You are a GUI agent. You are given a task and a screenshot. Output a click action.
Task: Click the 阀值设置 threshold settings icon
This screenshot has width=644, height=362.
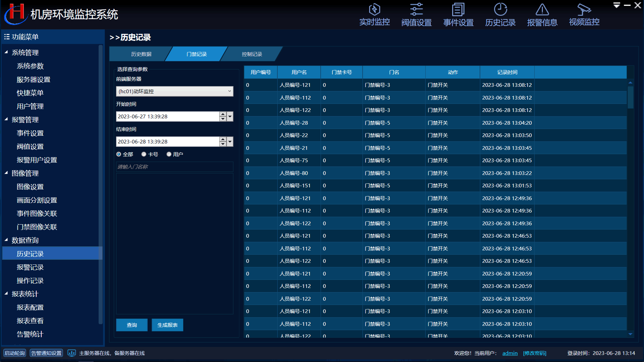[x=416, y=9]
